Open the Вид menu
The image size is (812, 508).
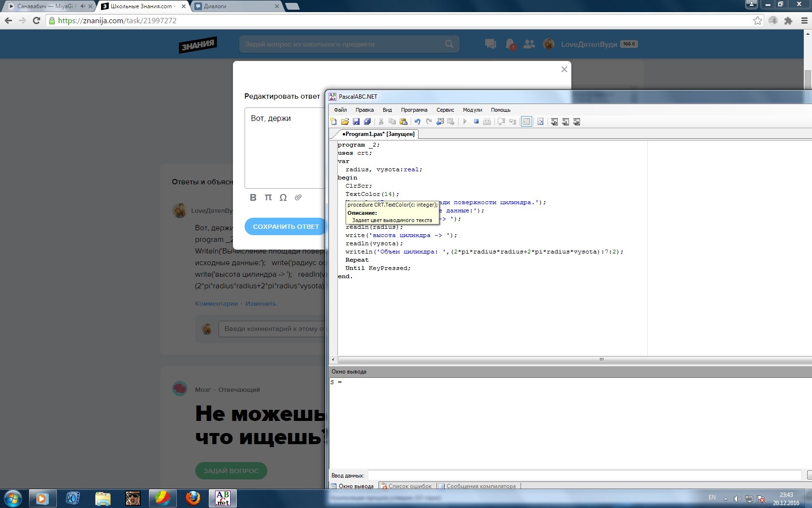[387, 110]
